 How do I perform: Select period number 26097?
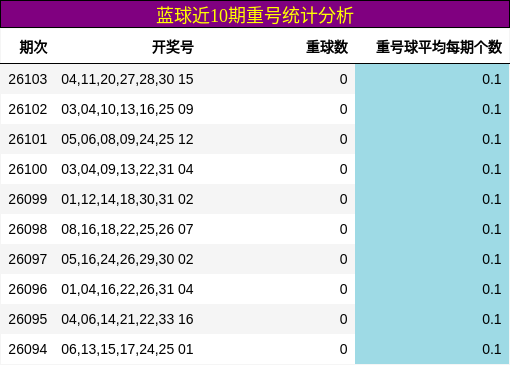[28, 259]
